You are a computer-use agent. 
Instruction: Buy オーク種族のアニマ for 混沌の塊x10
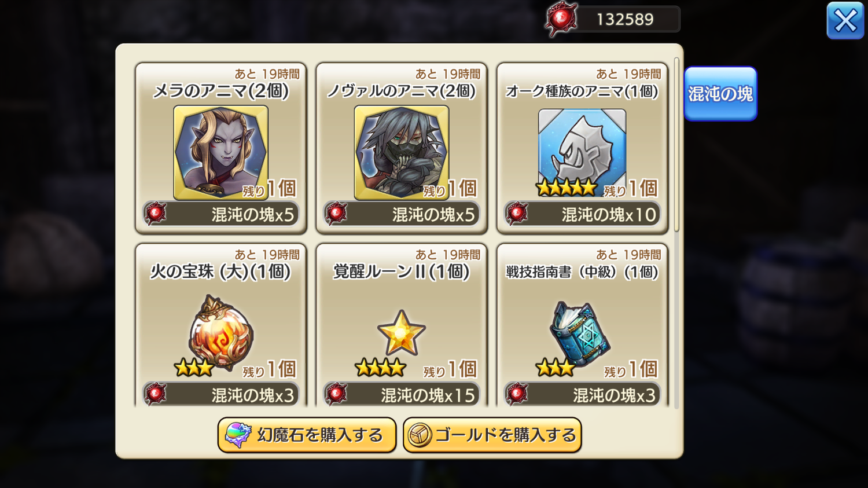coord(582,214)
